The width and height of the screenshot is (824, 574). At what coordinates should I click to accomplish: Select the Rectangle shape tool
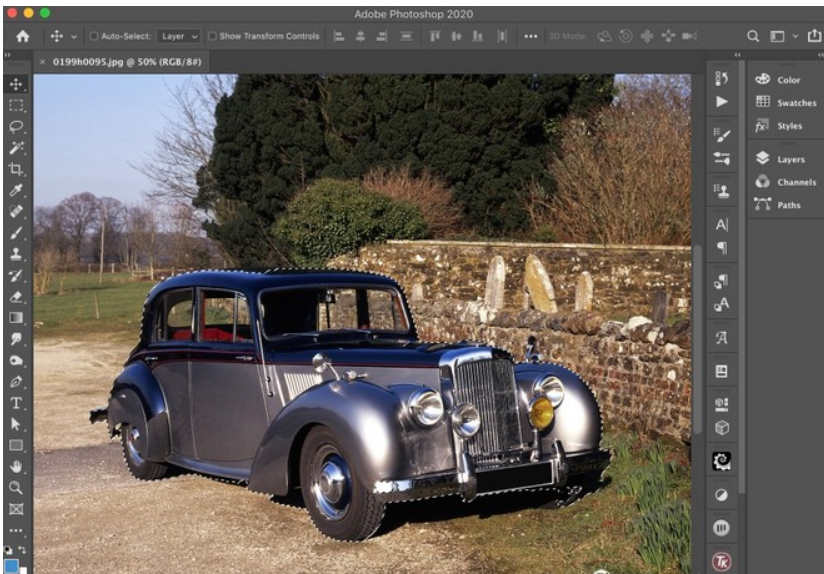coord(16,445)
